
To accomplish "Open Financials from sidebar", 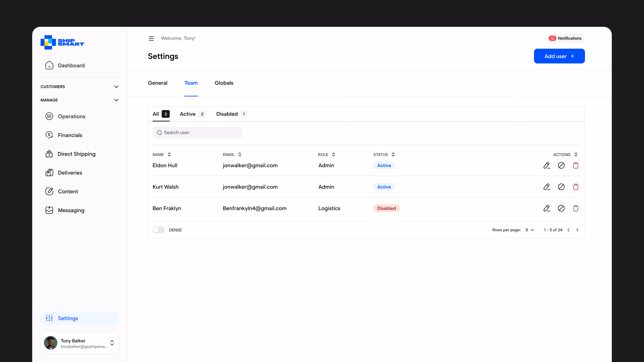I will coord(70,135).
